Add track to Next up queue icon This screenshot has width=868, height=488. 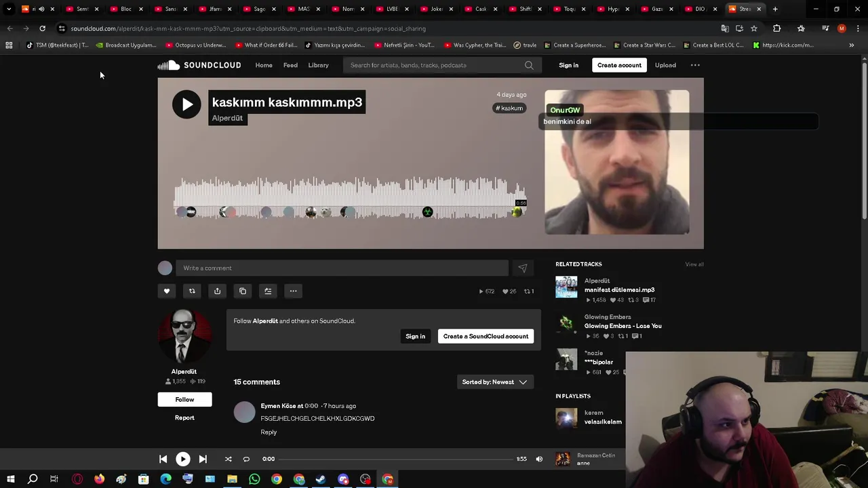[268, 291]
